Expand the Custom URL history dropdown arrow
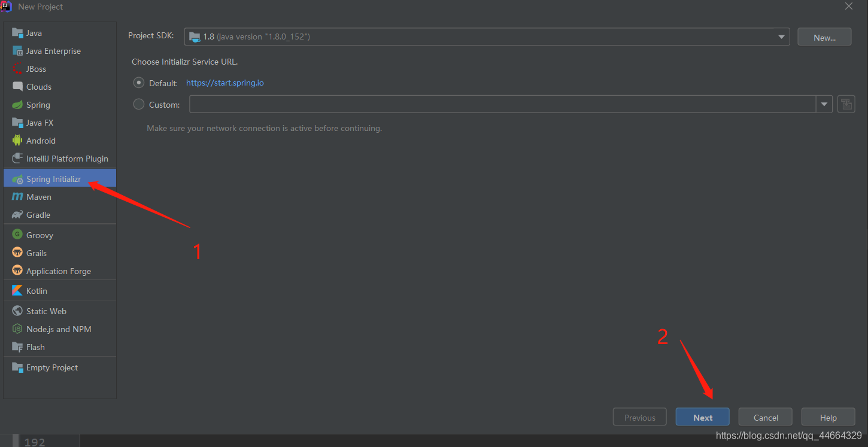868x447 pixels. click(x=824, y=104)
